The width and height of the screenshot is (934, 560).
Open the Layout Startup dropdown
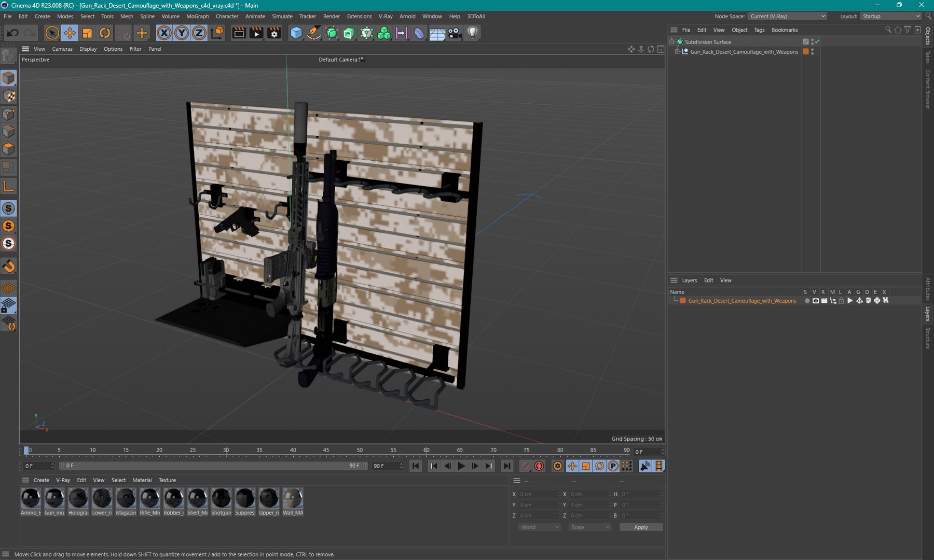pyautogui.click(x=890, y=16)
